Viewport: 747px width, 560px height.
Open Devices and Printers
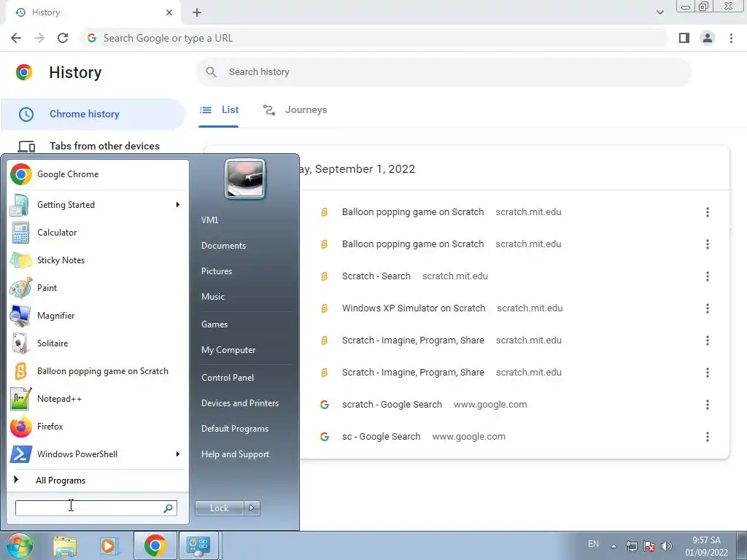[x=239, y=402]
